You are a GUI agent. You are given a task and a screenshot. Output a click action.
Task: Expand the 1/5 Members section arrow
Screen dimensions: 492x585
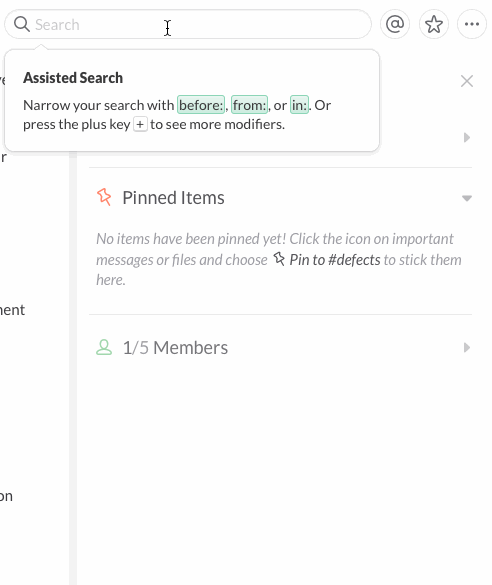click(x=467, y=348)
